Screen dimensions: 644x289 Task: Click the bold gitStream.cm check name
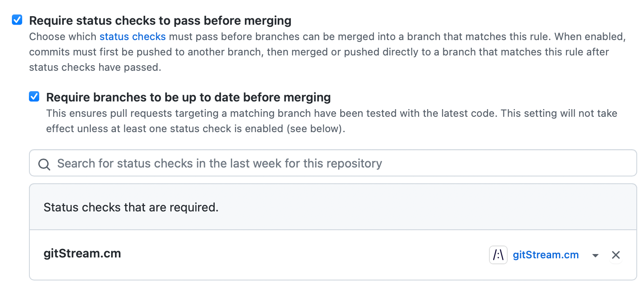point(82,254)
